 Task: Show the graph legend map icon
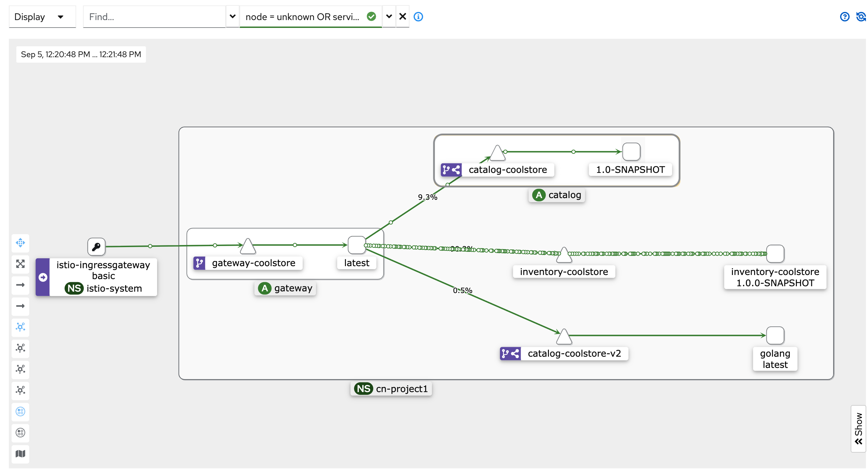[x=20, y=454]
